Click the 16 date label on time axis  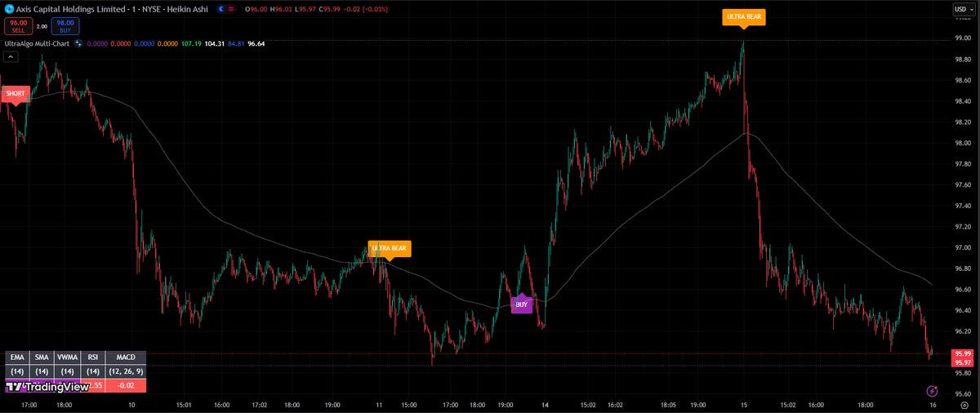point(933,404)
